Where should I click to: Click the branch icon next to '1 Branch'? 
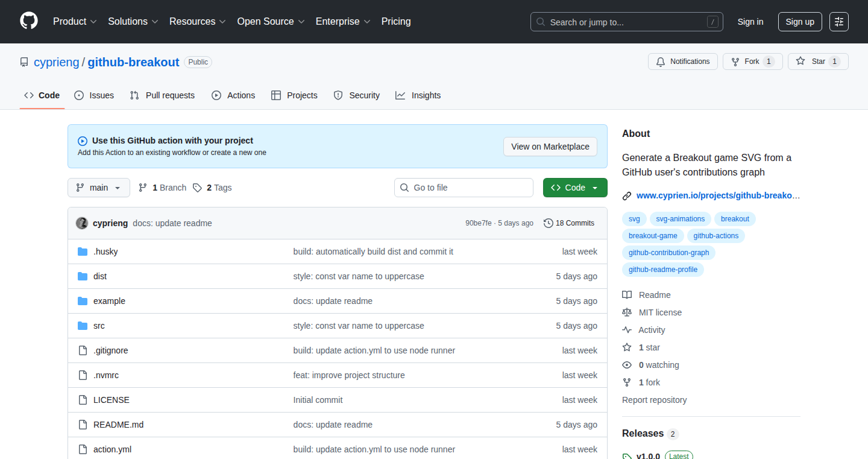click(143, 188)
